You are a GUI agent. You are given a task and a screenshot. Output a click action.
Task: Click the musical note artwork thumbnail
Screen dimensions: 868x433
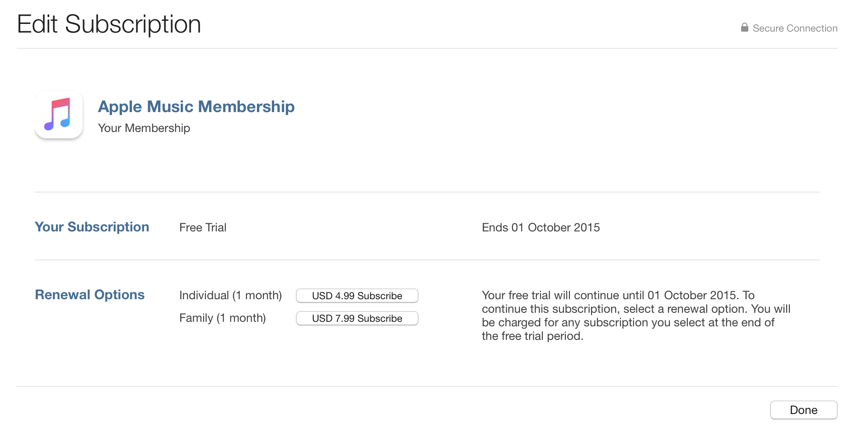click(x=59, y=114)
